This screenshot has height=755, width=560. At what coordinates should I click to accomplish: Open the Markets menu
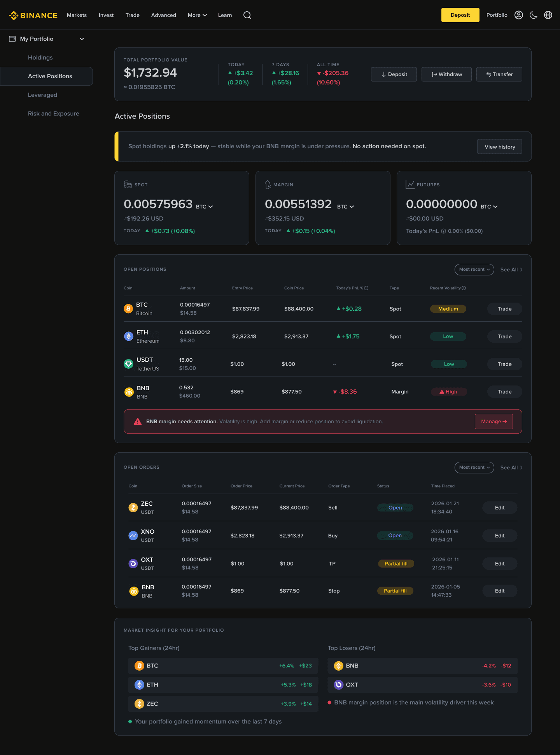[x=77, y=15]
